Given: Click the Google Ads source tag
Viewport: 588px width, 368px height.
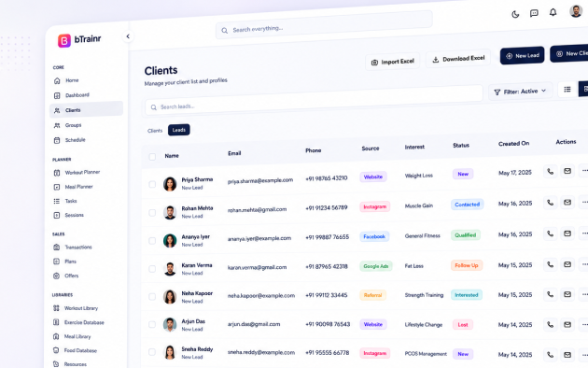Looking at the screenshot, I should pyautogui.click(x=376, y=266).
